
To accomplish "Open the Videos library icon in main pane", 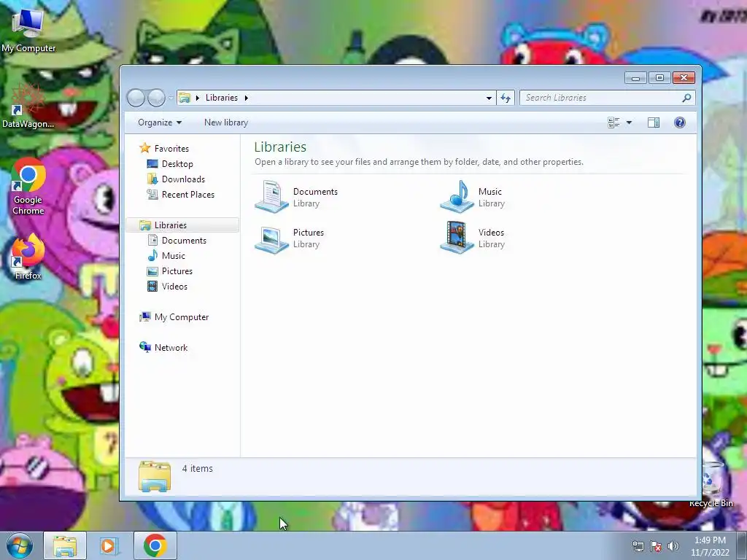I will pyautogui.click(x=457, y=238).
